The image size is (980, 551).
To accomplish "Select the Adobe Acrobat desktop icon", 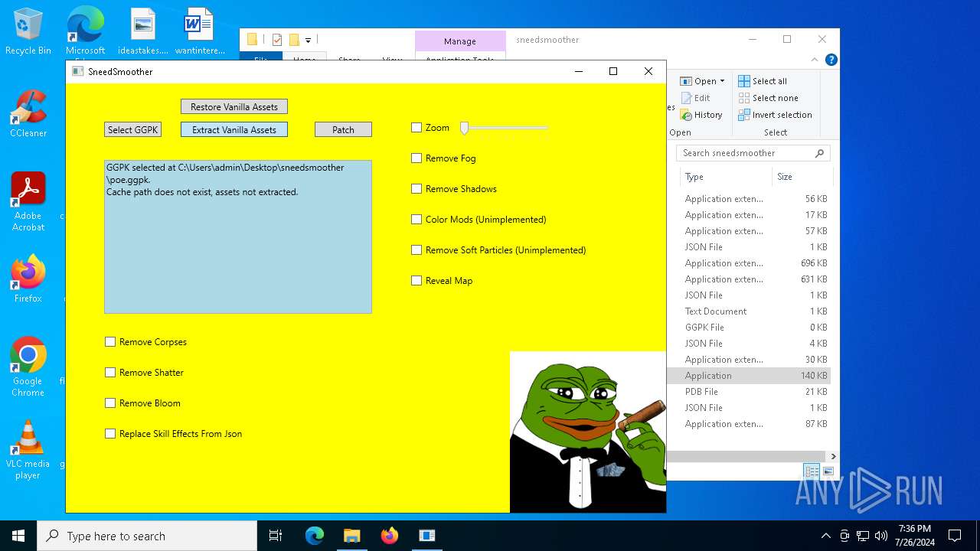I will coord(28,202).
